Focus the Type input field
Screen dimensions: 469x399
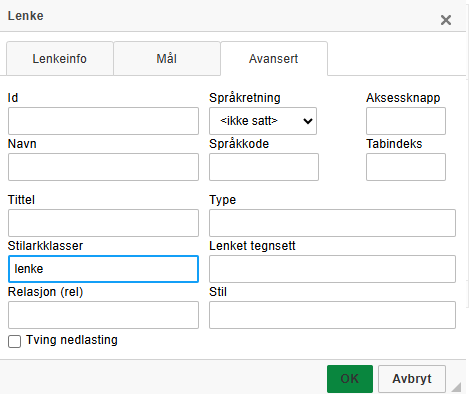coord(332,223)
